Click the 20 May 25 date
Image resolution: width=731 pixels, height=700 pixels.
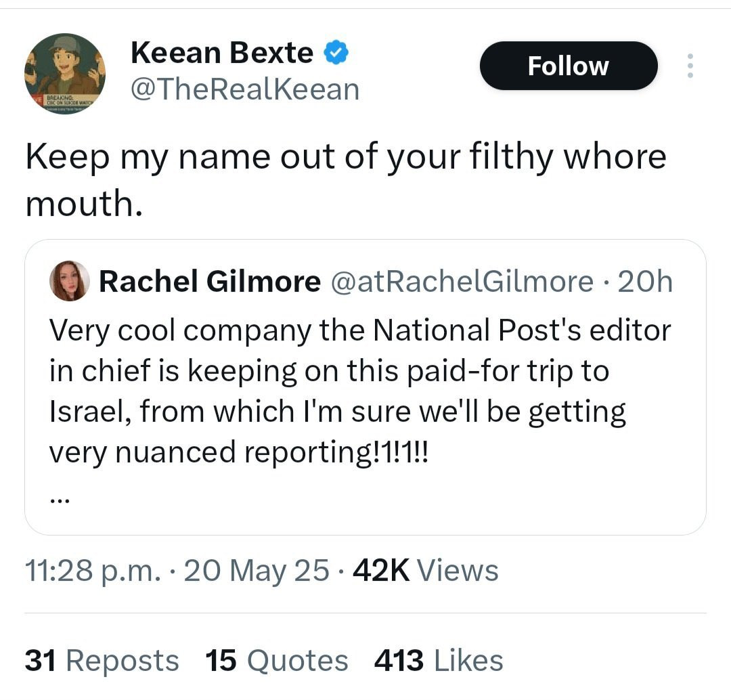[x=256, y=570]
